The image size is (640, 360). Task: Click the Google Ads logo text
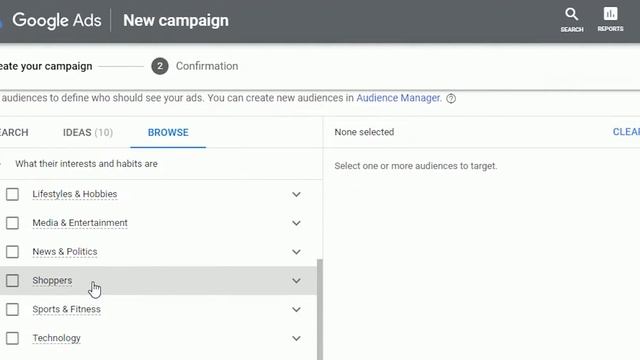click(x=56, y=20)
